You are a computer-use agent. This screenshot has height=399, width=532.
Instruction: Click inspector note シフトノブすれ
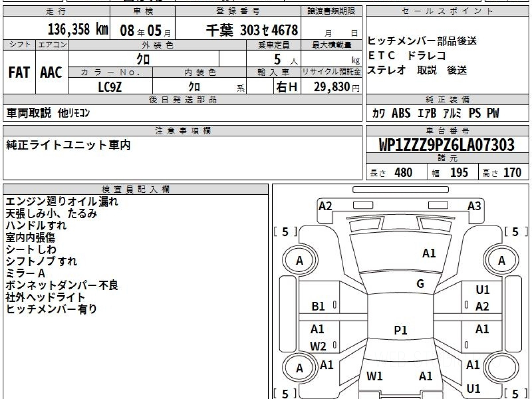[41, 262]
